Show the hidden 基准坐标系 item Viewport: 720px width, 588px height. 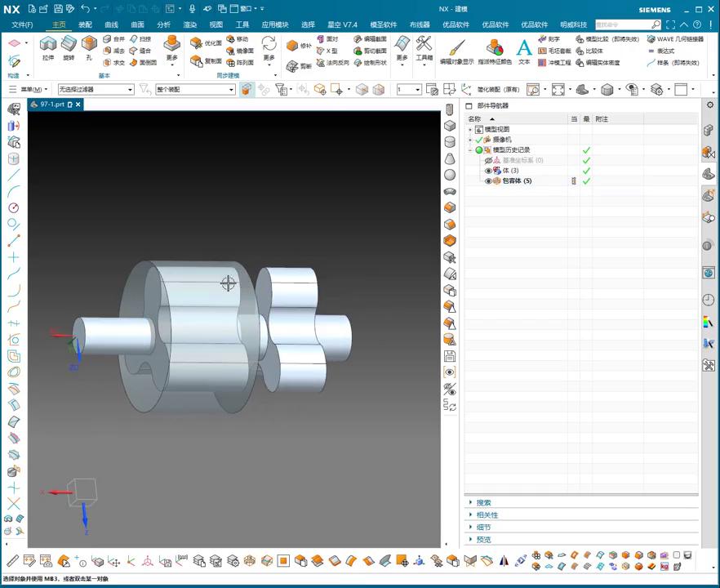489,160
